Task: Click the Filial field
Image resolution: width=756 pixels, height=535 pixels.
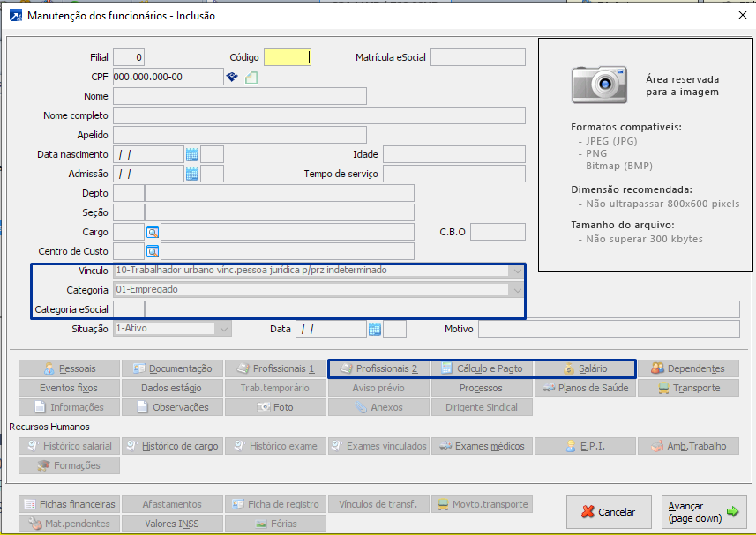Action: click(x=129, y=57)
